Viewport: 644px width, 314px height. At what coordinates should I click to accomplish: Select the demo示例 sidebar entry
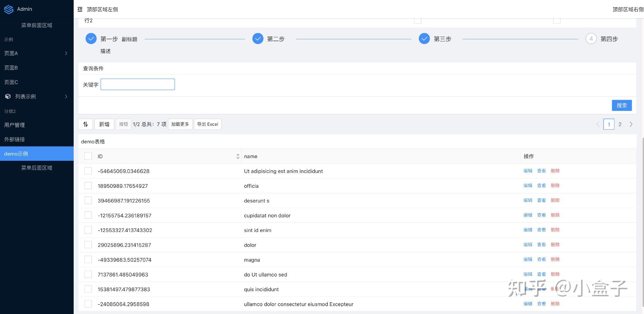pyautogui.click(x=16, y=154)
